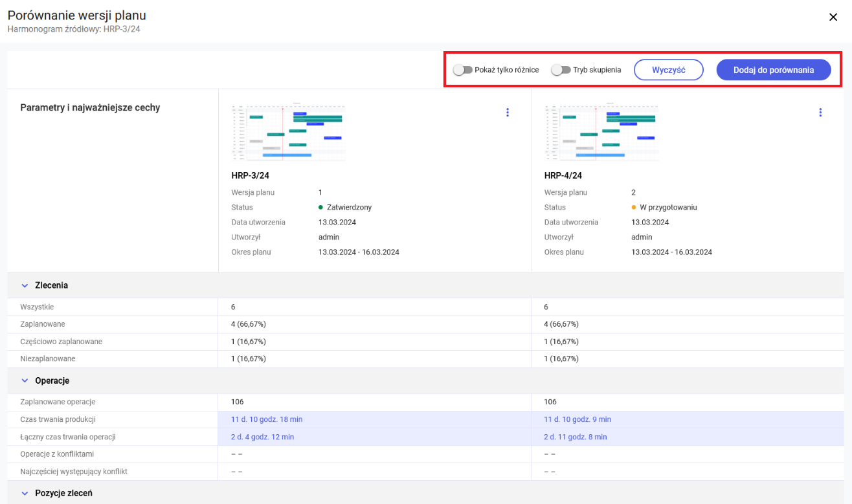Open the HRP-4/24 Gantt chart thumbnail

pyautogui.click(x=601, y=133)
